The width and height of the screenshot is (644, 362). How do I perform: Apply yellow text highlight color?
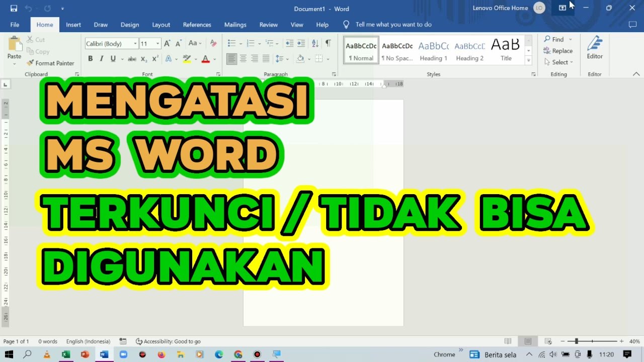click(x=187, y=59)
